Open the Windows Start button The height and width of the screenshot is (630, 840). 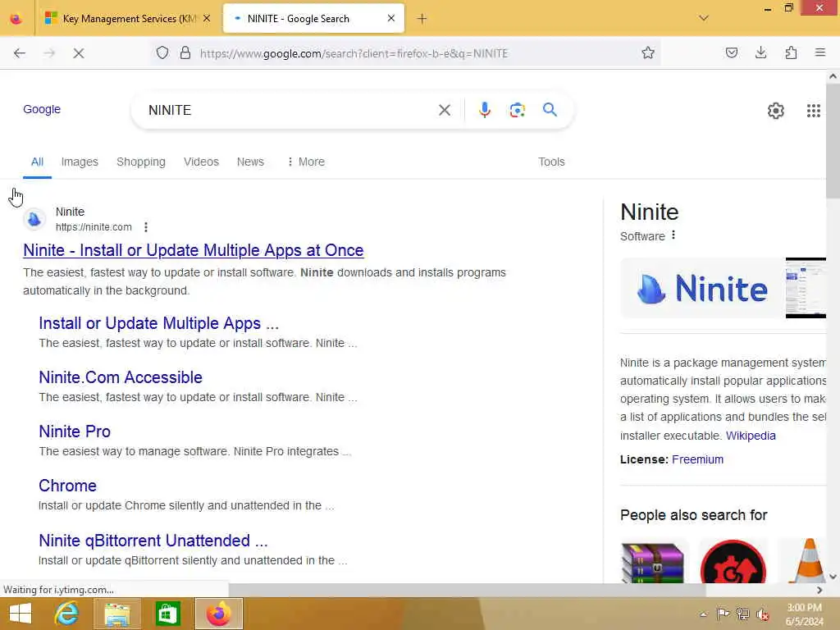point(21,614)
